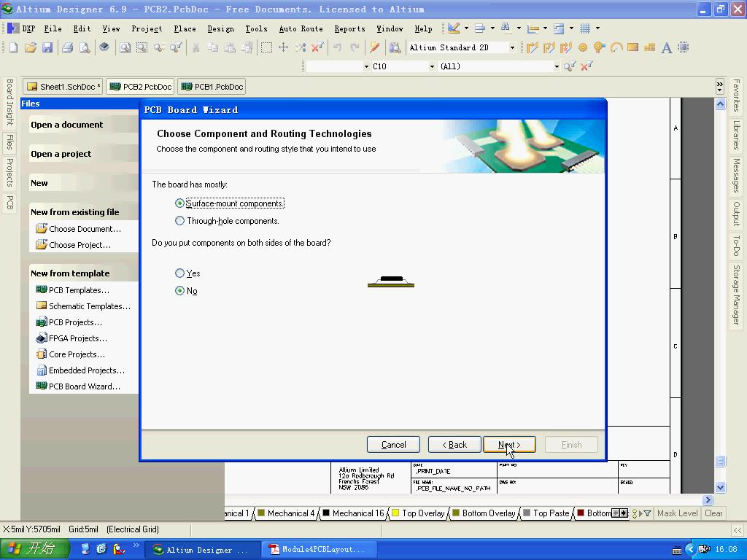The width and height of the screenshot is (747, 560).
Task: Switch to the PCB1.PcbDoc tab
Action: [x=212, y=87]
